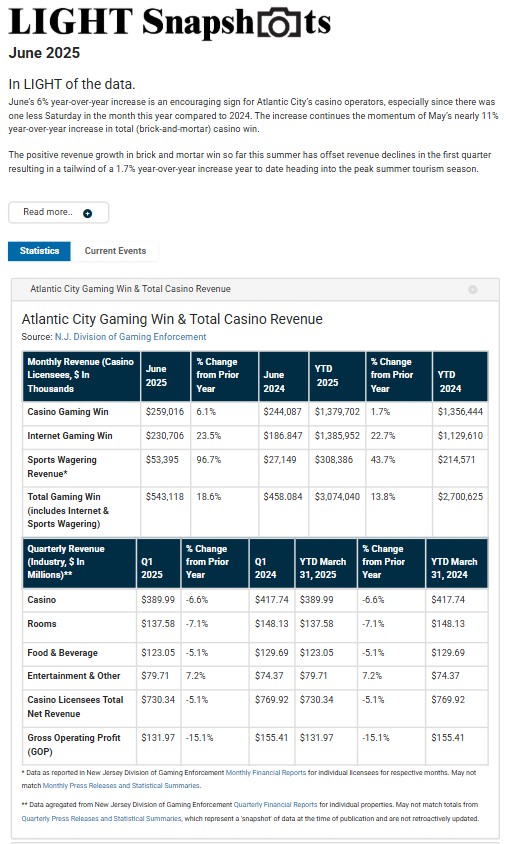This screenshot has height=844, width=506.
Task: Click the LIGHT Snapshots title logo
Action: click(170, 23)
